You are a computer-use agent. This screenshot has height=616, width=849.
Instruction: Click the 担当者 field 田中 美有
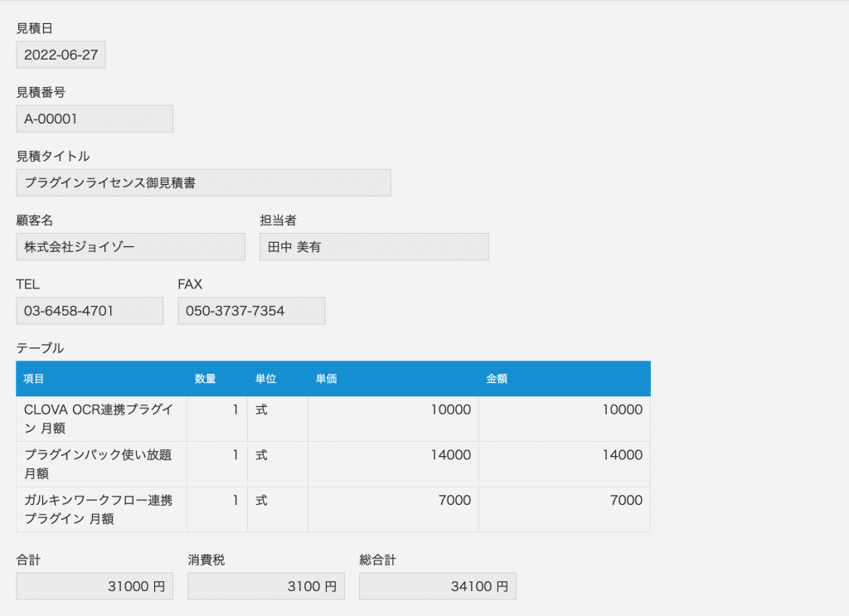374,247
